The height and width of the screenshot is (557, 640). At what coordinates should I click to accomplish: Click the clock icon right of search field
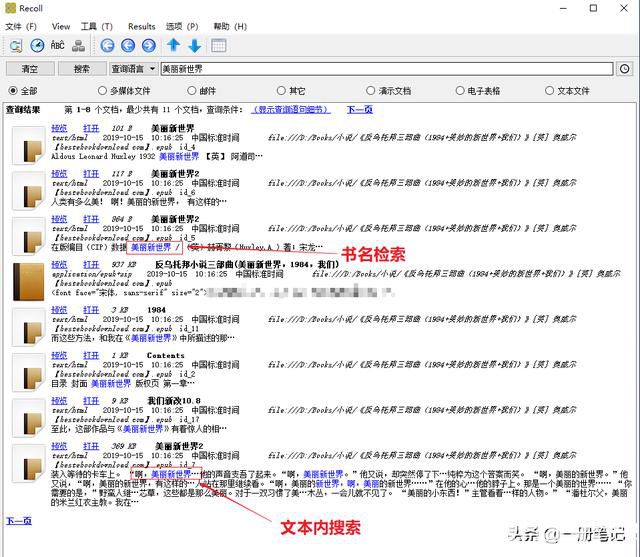click(624, 69)
